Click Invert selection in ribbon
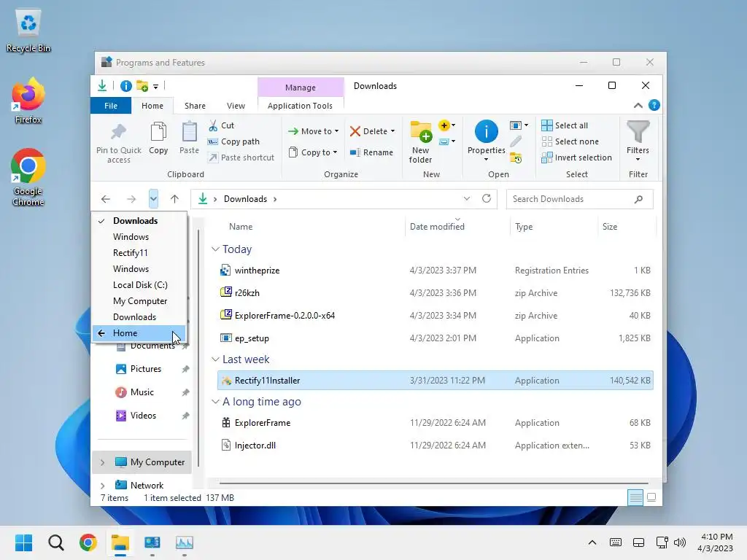Image resolution: width=747 pixels, height=560 pixels. [577, 157]
